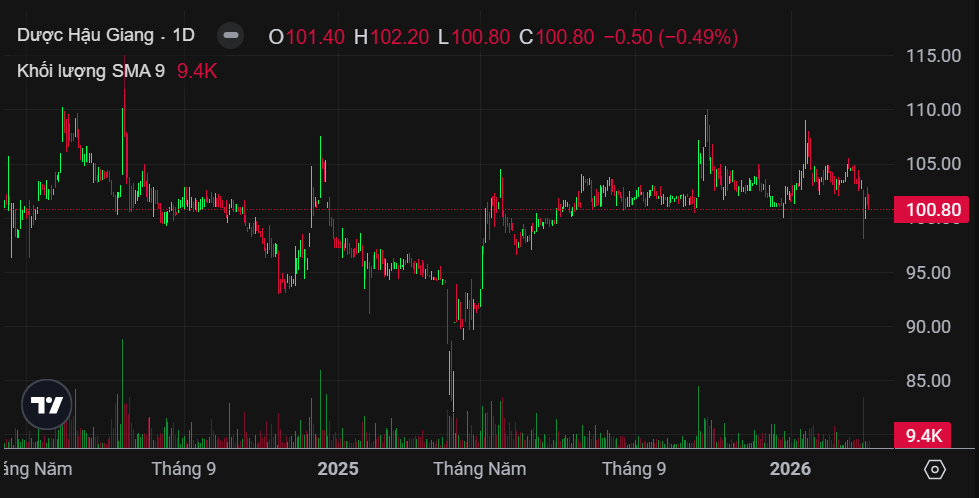Click the open value 101.40
The height and width of the screenshot is (498, 979).
pyautogui.click(x=315, y=37)
